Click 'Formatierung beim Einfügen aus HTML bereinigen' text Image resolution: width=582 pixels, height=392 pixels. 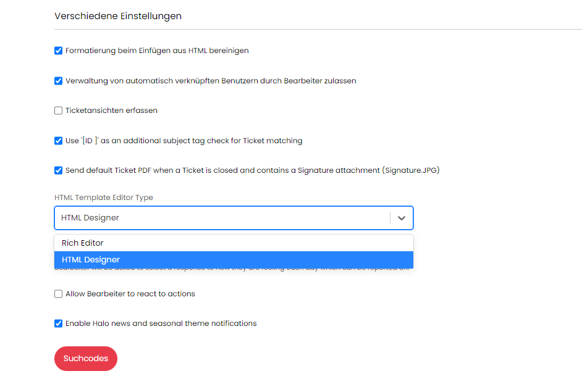pyautogui.click(x=157, y=51)
